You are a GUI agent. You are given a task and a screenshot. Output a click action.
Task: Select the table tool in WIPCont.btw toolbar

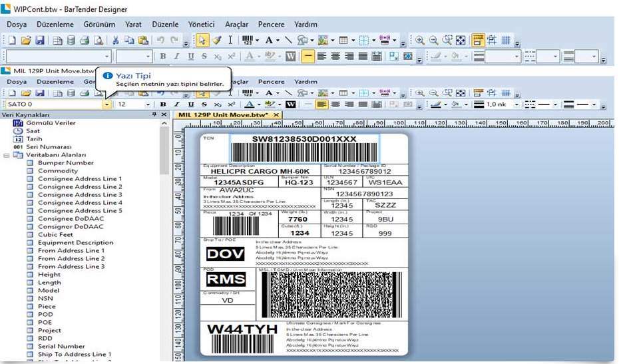tap(343, 41)
